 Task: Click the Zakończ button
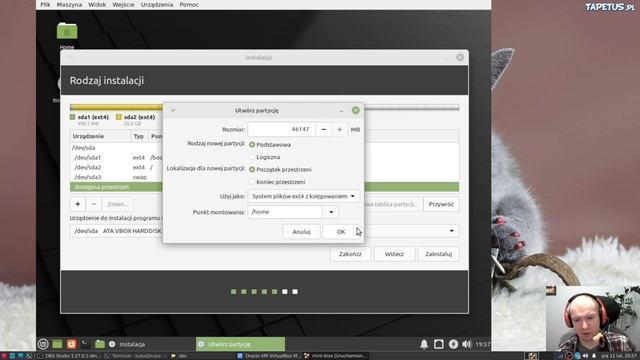350,253
